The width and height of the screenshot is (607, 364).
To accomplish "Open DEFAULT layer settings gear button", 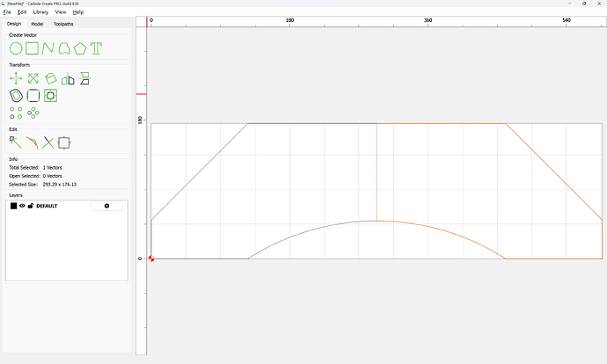I will click(x=106, y=206).
